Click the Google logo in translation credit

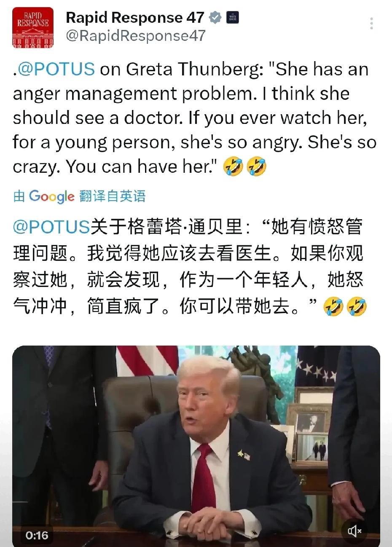click(x=51, y=196)
